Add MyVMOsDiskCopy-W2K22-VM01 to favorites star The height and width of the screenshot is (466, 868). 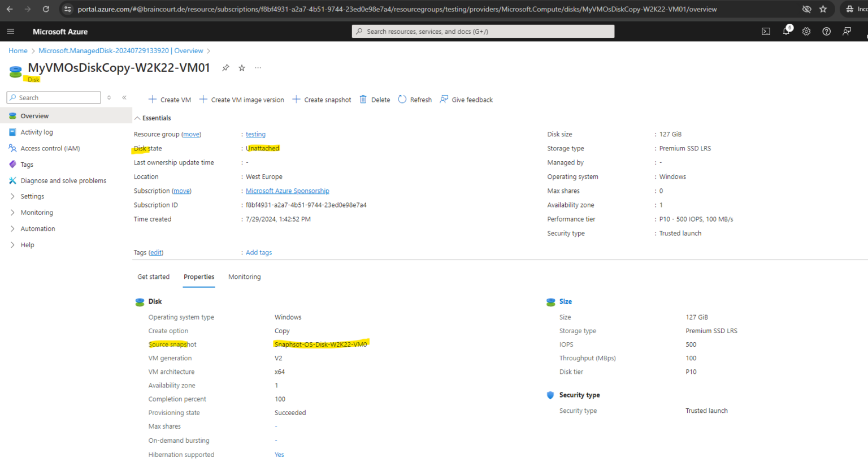(241, 67)
